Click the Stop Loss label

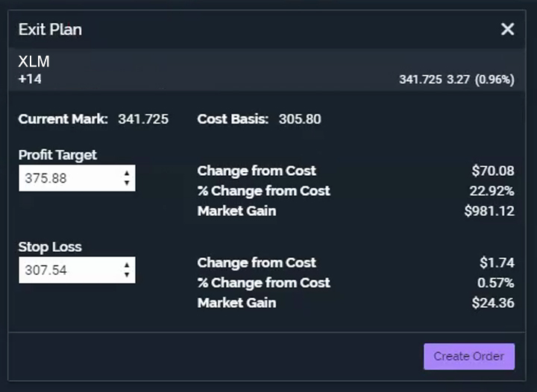pyautogui.click(x=50, y=247)
